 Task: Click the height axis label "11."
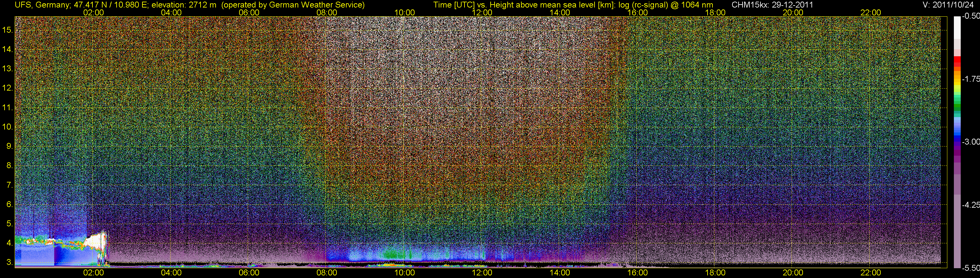coord(8,107)
